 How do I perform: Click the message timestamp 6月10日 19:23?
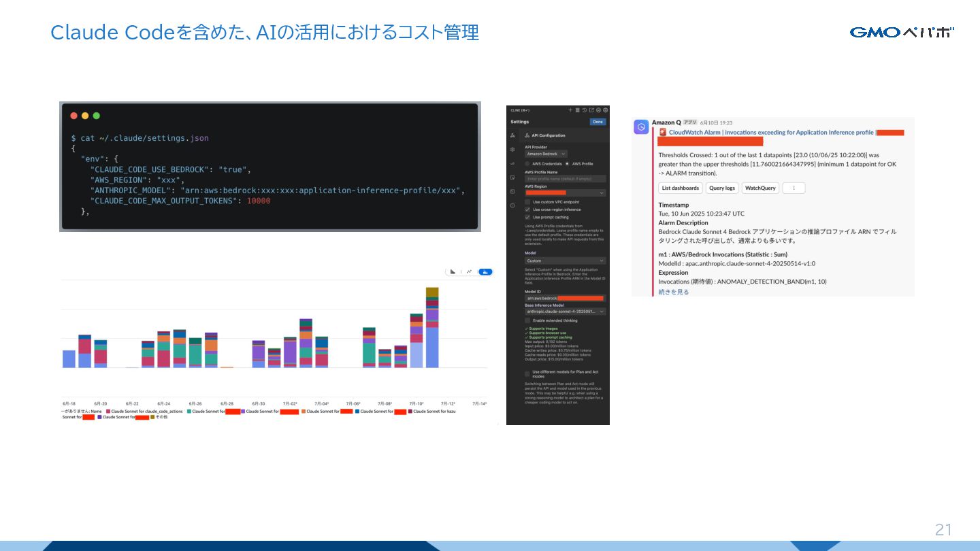pos(716,123)
